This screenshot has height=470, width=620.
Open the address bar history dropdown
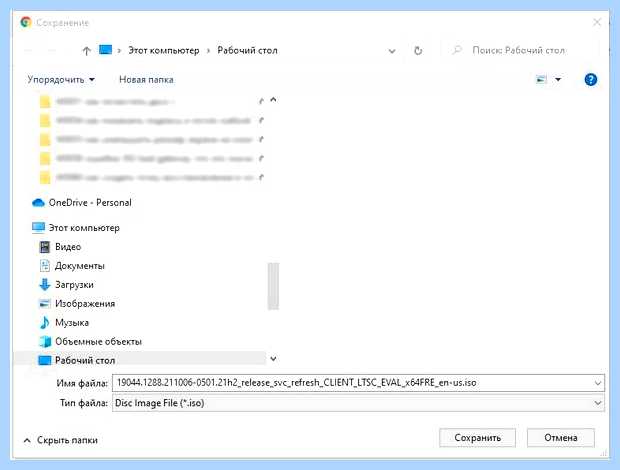click(x=392, y=51)
